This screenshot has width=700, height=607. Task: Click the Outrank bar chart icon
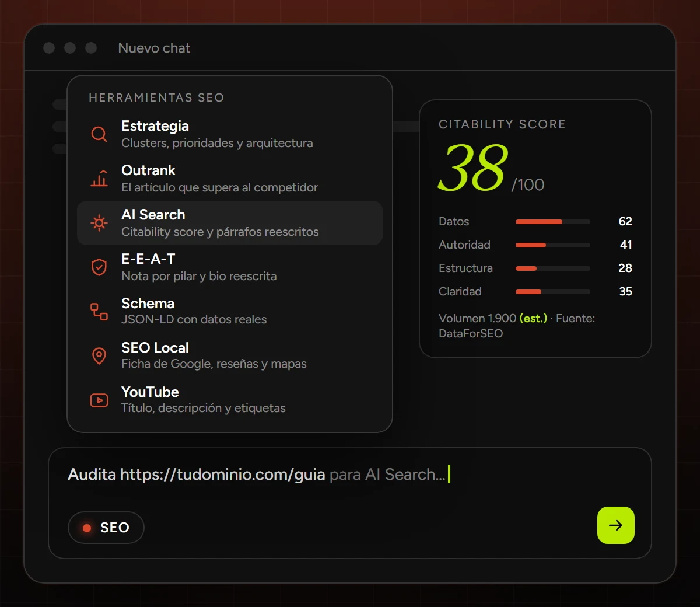[x=99, y=178]
